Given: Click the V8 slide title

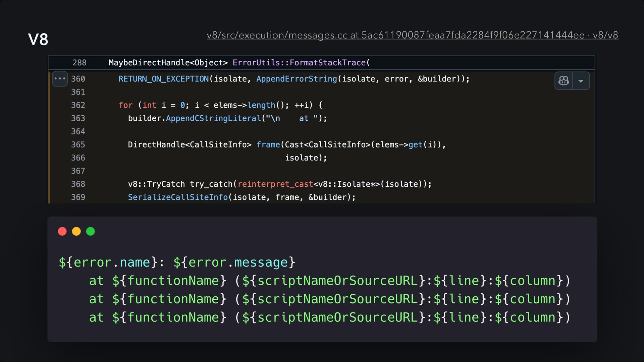Looking at the screenshot, I should click(38, 40).
